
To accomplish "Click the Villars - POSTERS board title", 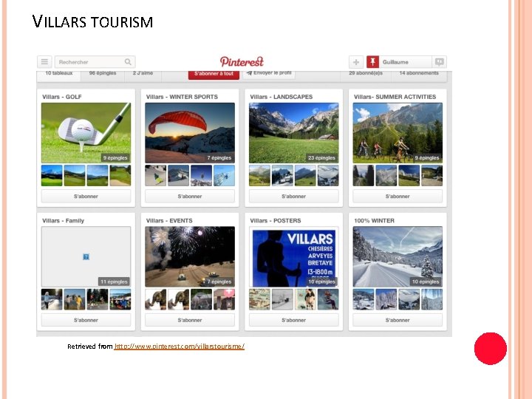I will [x=276, y=220].
